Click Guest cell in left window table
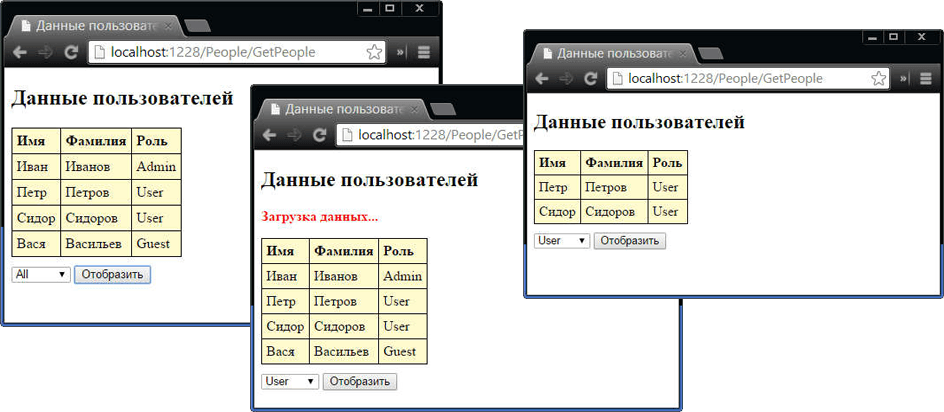944x412 pixels. (x=156, y=244)
